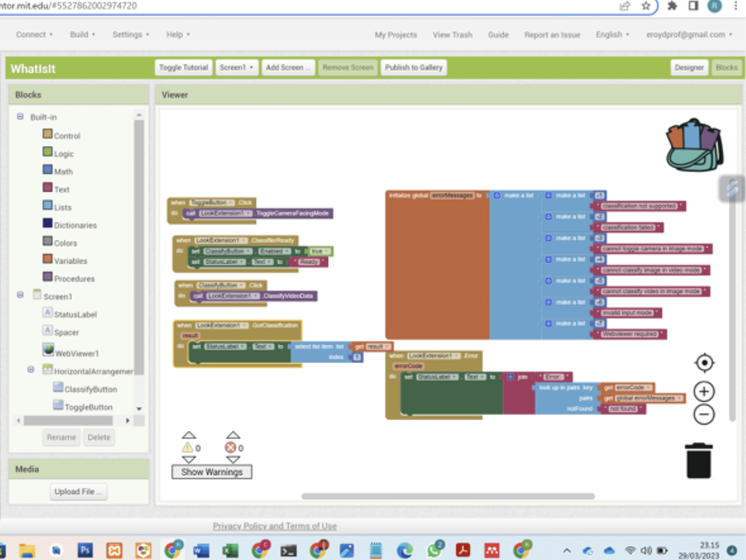Open the Screen1 dropdown button
This screenshot has height=560, width=746.
pos(237,67)
